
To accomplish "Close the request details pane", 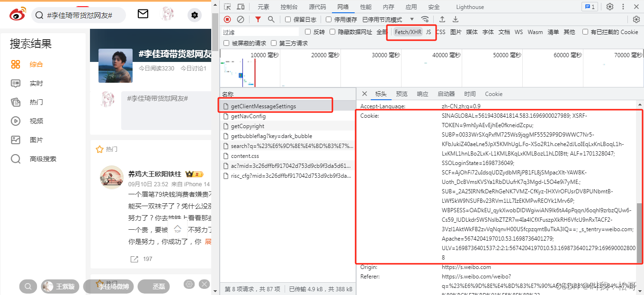I will point(364,94).
